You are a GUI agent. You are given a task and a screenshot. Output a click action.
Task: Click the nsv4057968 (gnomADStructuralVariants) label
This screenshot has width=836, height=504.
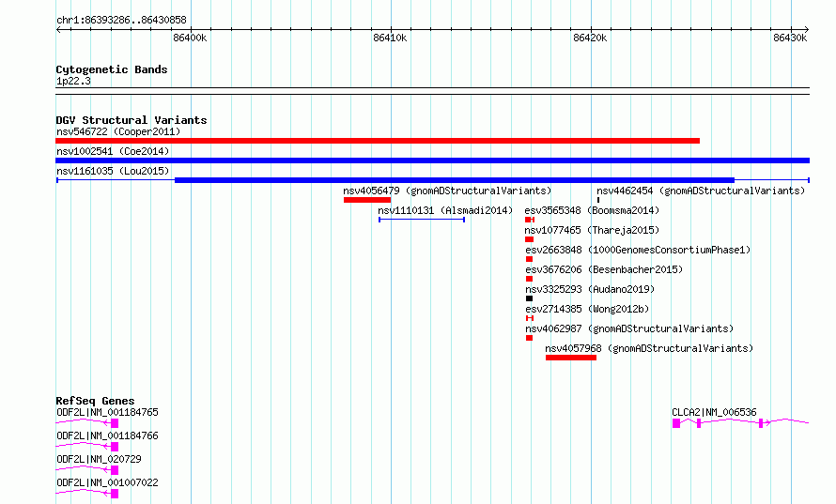(649, 348)
